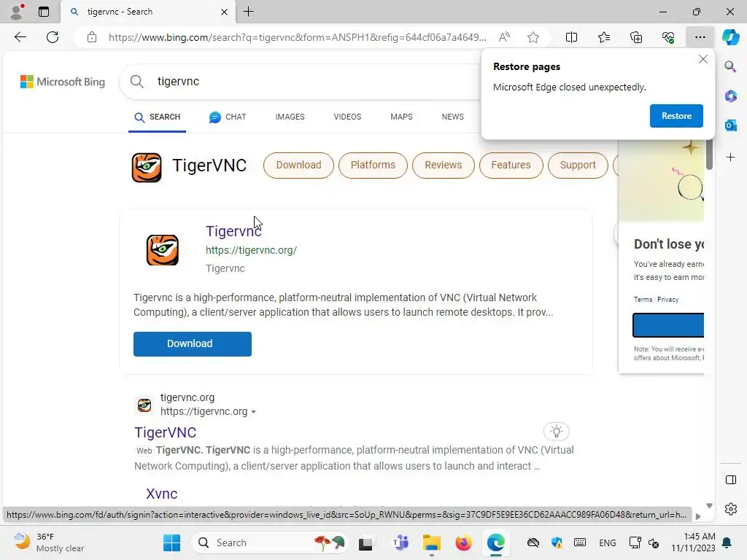Switch to the NEWS tab
This screenshot has width=747, height=560.
pos(452,117)
